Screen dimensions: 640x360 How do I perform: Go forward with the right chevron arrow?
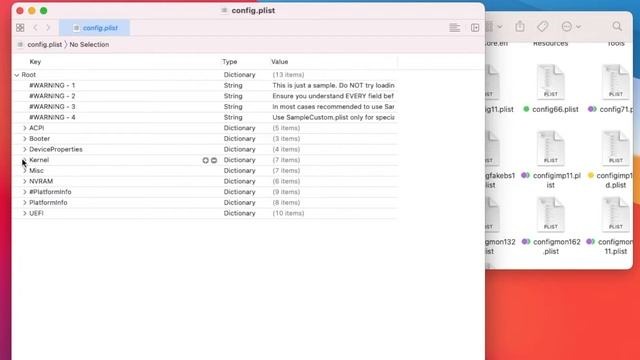point(48,28)
